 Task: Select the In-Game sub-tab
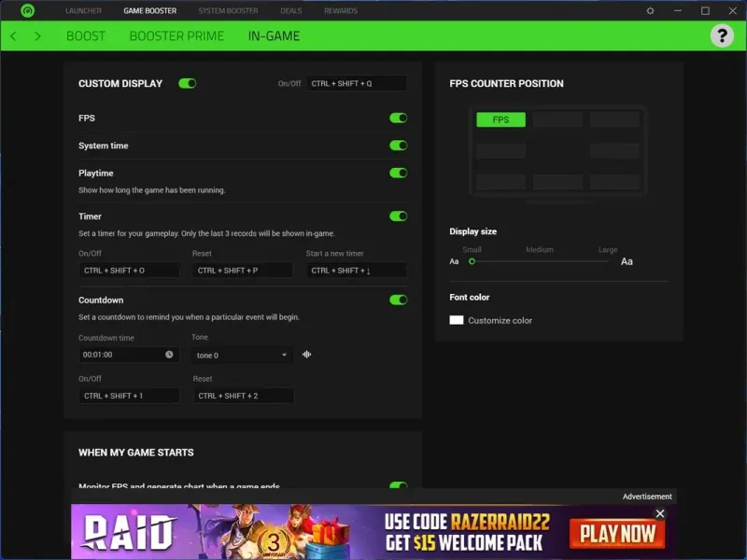tap(274, 36)
